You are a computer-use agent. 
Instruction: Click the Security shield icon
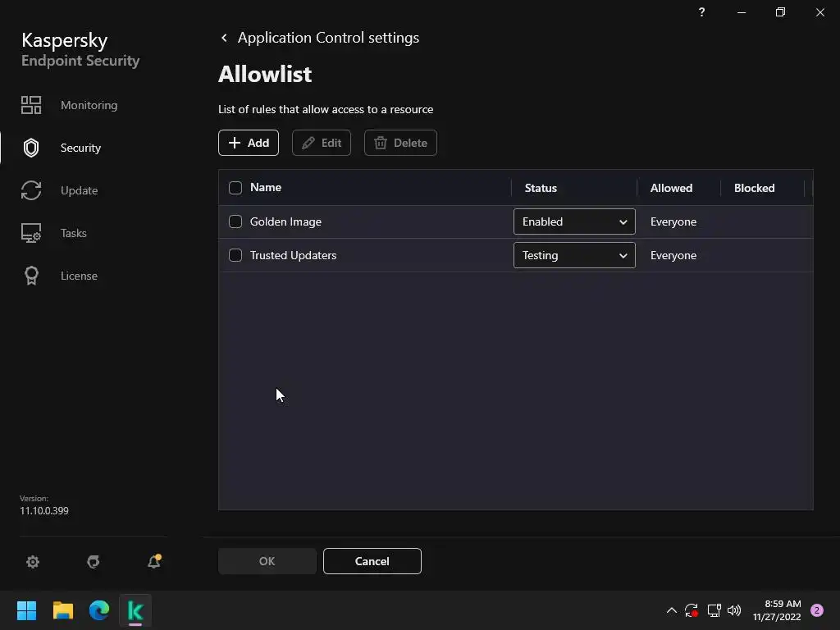pos(31,148)
